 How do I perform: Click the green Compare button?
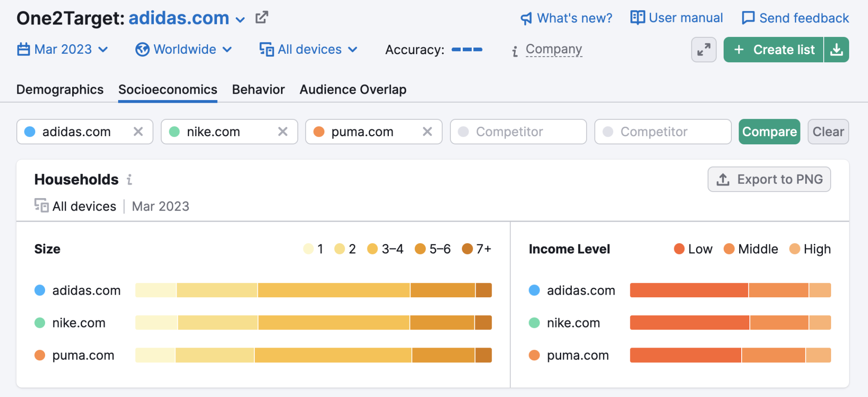(769, 131)
